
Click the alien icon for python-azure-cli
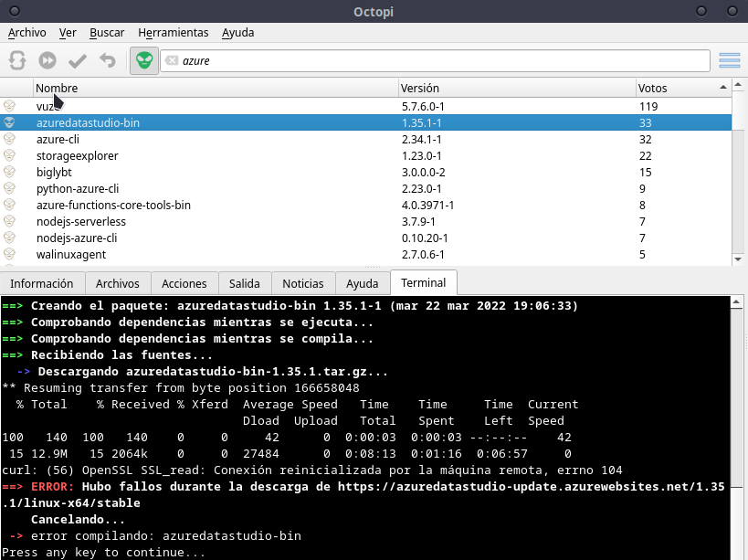click(x=9, y=188)
